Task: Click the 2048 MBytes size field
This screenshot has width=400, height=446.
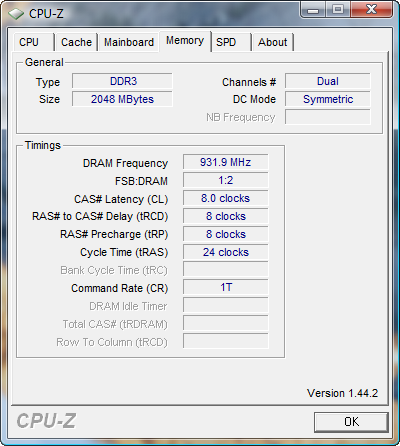Action: tap(122, 99)
